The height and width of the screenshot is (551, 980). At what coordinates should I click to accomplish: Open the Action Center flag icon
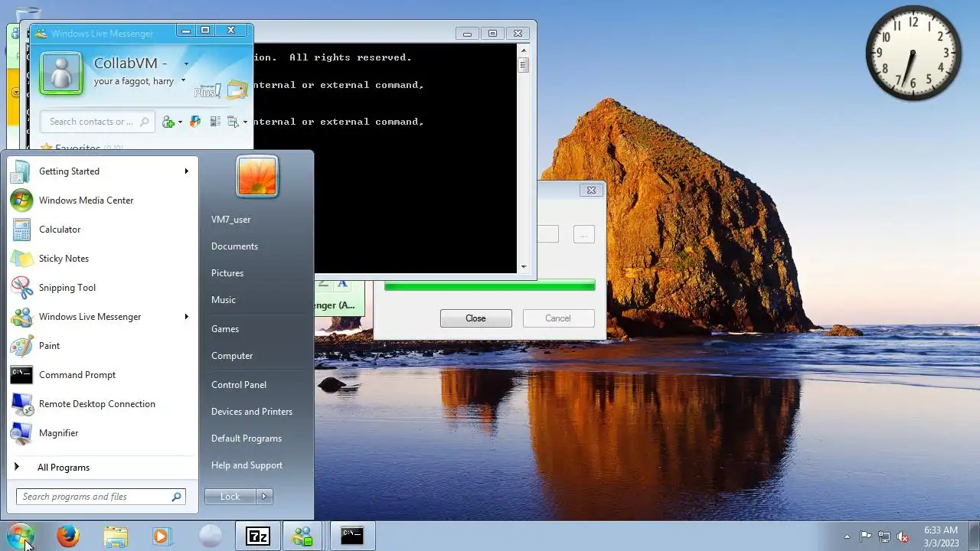pyautogui.click(x=866, y=536)
